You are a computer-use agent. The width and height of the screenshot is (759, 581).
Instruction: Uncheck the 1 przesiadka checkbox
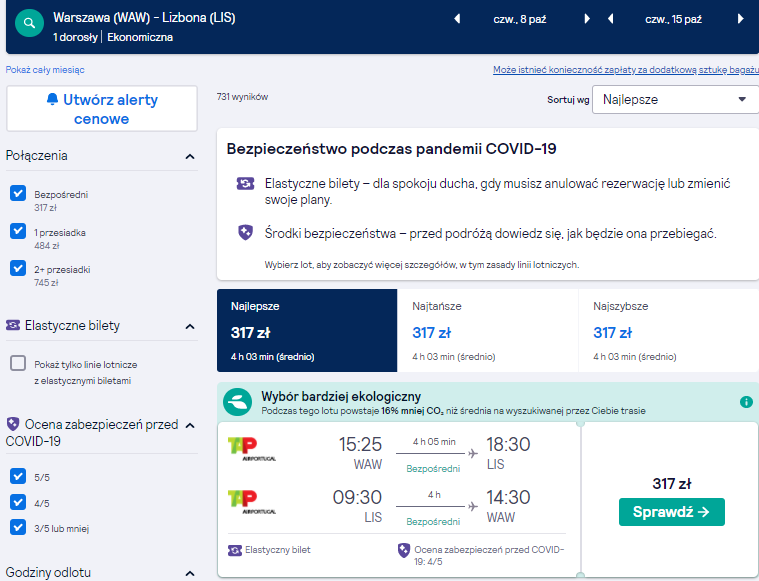pyautogui.click(x=18, y=231)
